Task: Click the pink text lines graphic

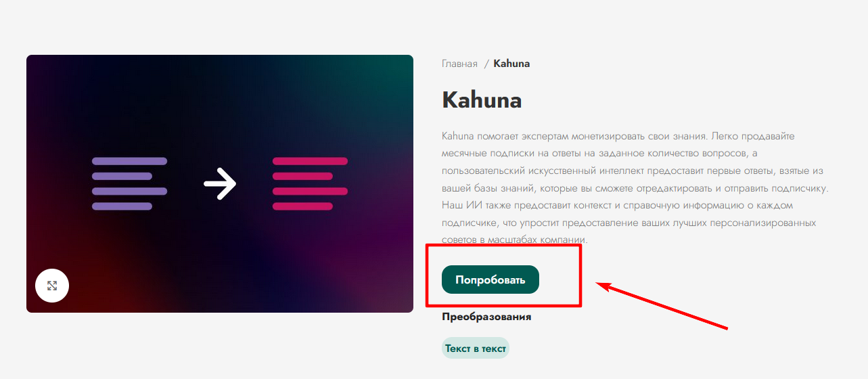Action: pyautogui.click(x=310, y=183)
